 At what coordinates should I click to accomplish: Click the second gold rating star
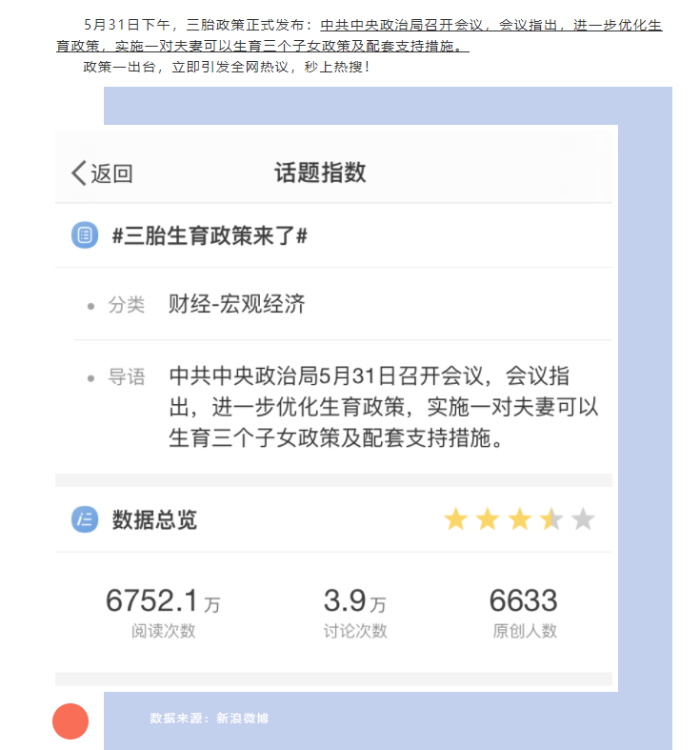(x=488, y=519)
